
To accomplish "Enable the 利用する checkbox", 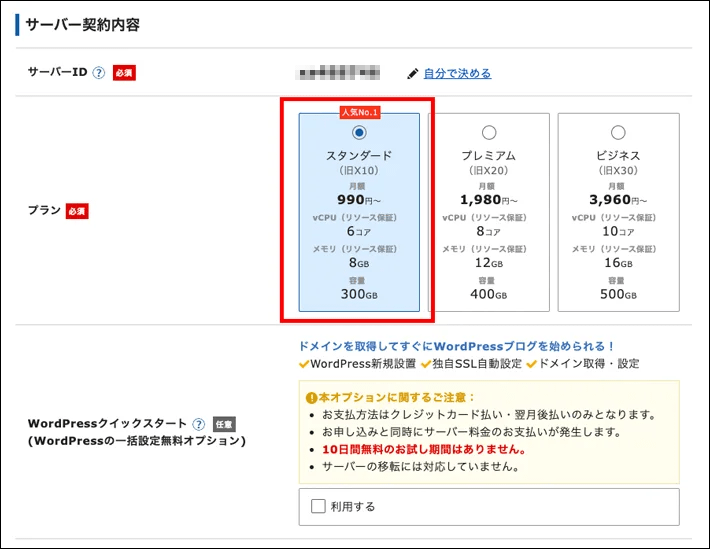I will click(318, 506).
